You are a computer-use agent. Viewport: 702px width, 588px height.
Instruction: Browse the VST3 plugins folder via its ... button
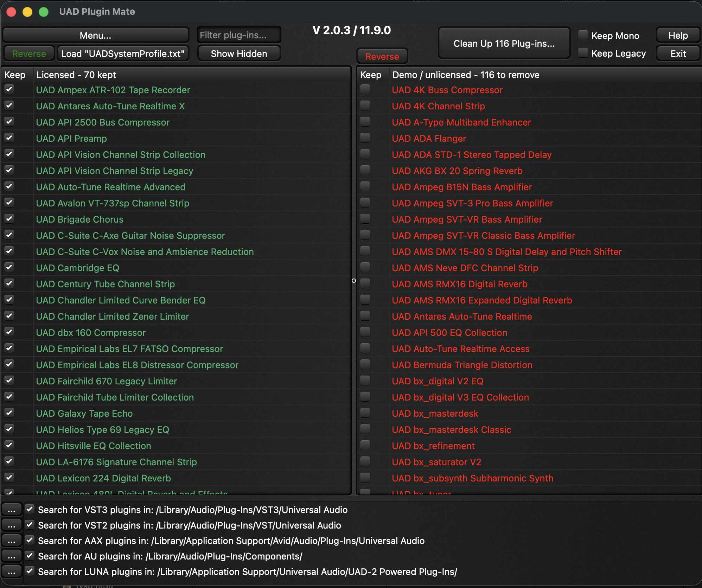12,510
